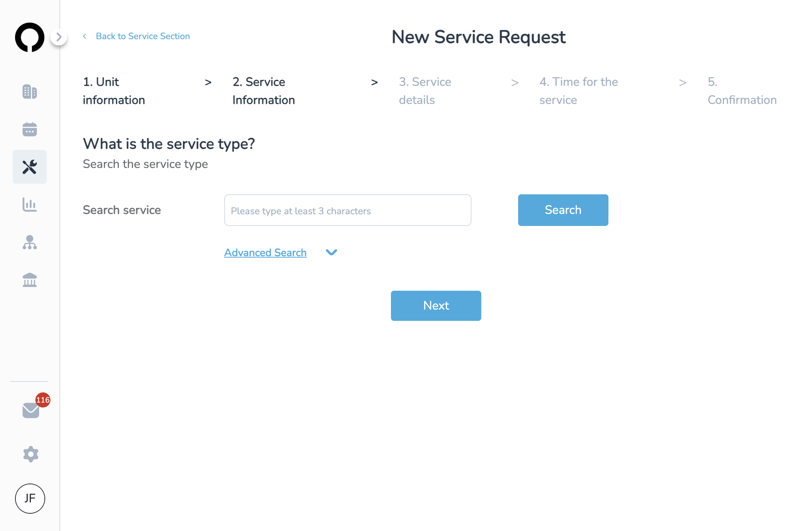Click 'Search the service type' subtitle
Image resolution: width=812 pixels, height=531 pixels.
[145, 164]
